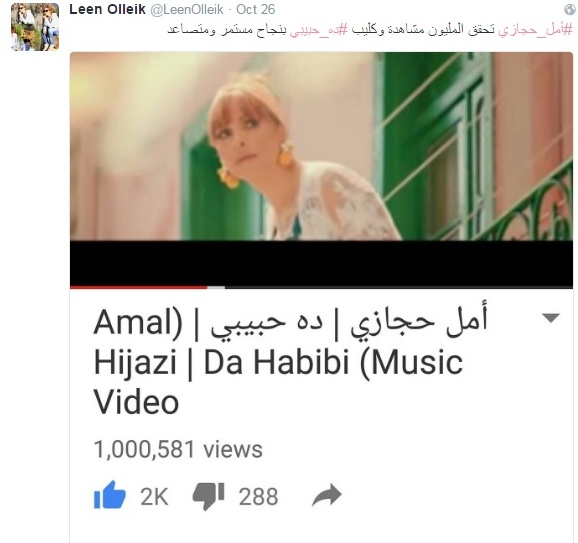This screenshot has width=578, height=543.
Task: Click the share arrow icon
Action: click(x=327, y=495)
